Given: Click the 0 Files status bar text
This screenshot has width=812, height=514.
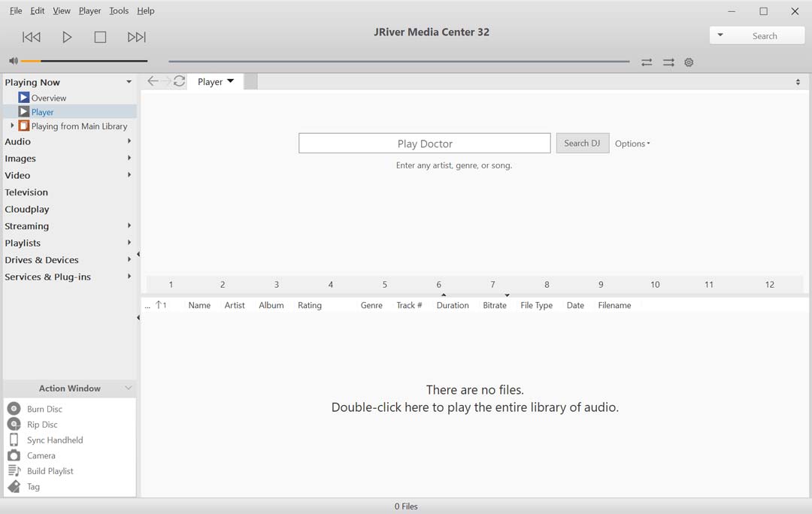Looking at the screenshot, I should tap(406, 506).
